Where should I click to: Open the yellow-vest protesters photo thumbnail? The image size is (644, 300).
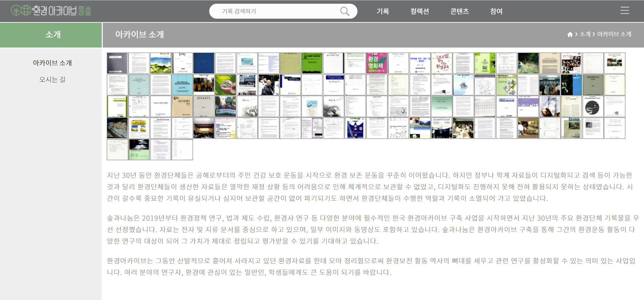point(204,85)
